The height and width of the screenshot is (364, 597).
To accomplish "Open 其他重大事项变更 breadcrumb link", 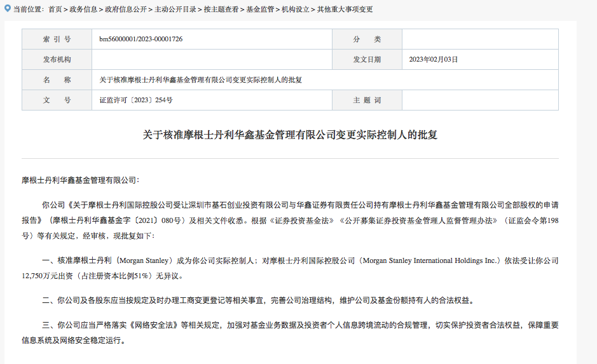I will point(345,9).
